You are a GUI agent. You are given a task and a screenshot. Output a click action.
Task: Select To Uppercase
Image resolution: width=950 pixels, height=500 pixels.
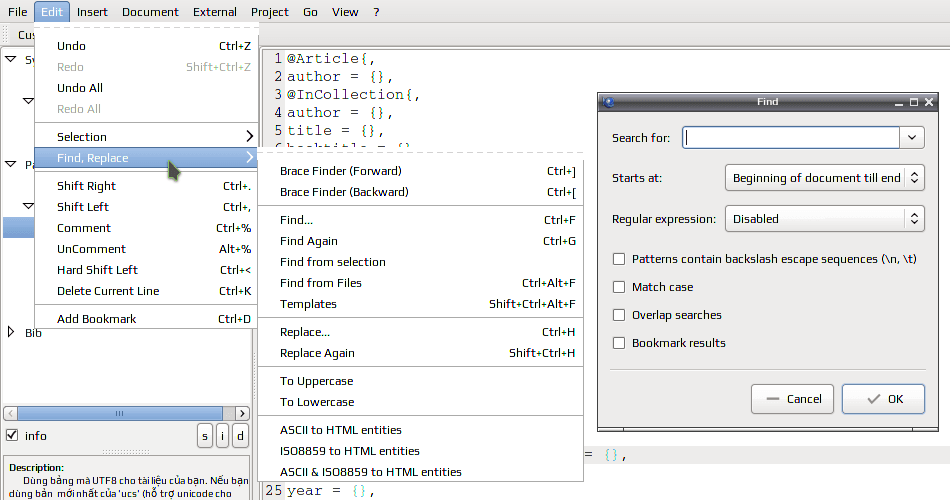point(420,381)
